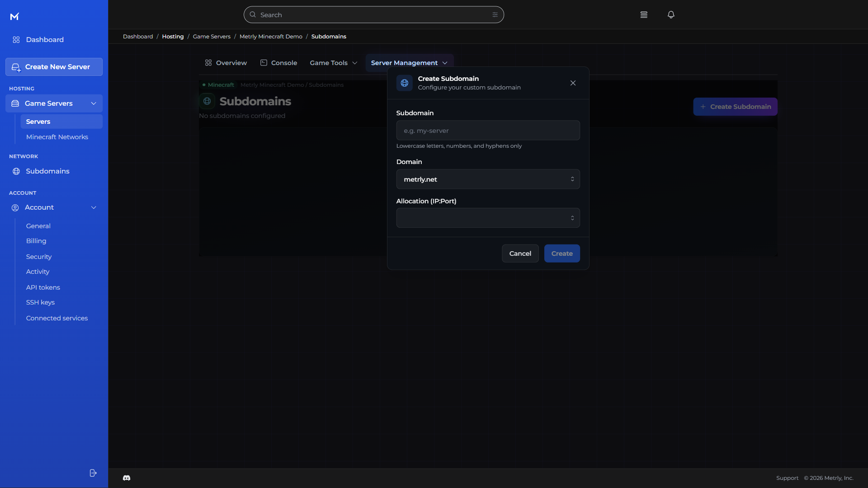Go to Metrly Minecraft Demo breadcrumb
Viewport: 868px width, 488px height.
(x=271, y=37)
